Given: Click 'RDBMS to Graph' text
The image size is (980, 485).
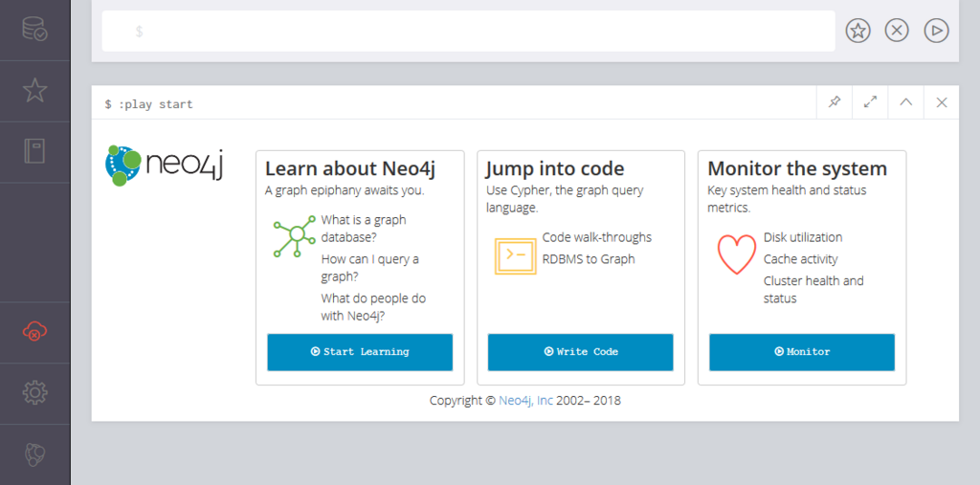Looking at the screenshot, I should [589, 258].
